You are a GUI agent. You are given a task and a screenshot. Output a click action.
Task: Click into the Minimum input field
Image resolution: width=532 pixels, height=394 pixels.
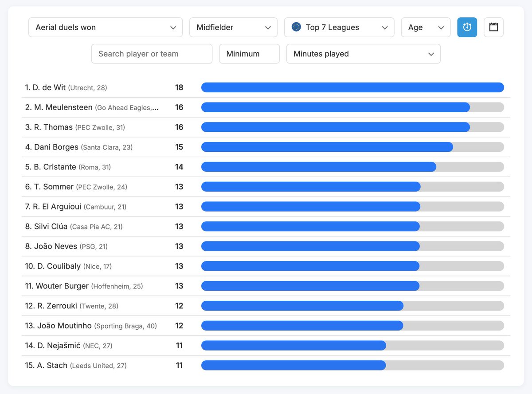click(249, 54)
